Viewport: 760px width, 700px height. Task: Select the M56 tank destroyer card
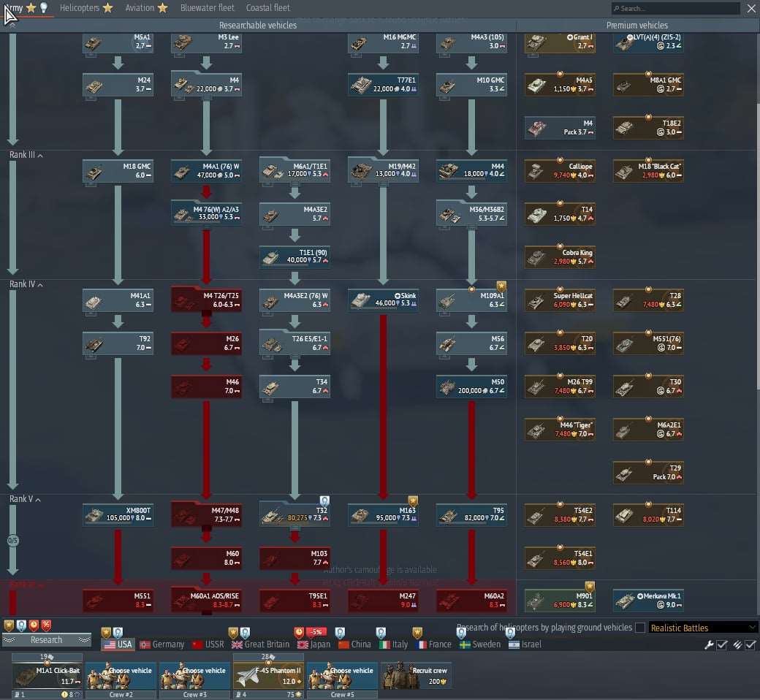pos(471,343)
